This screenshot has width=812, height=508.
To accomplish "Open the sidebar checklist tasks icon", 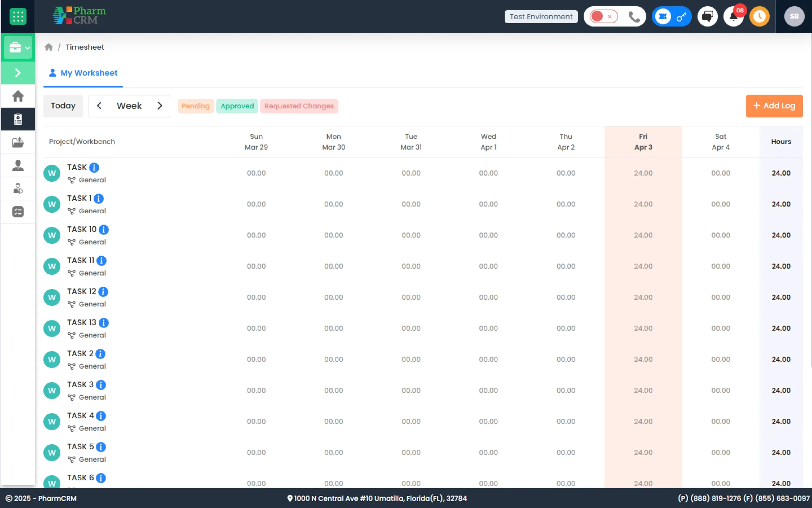I will click(x=18, y=212).
